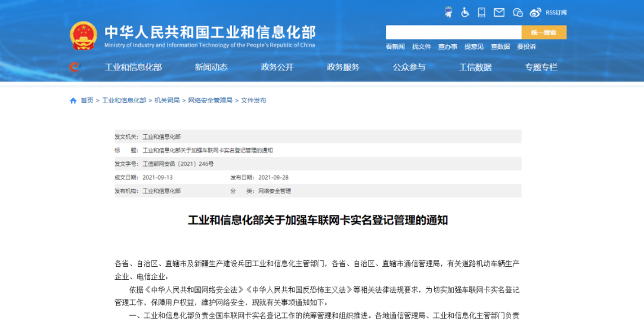This screenshot has width=644, height=324.
Task: Open 政务服务 navigation menu
Action: 343,67
